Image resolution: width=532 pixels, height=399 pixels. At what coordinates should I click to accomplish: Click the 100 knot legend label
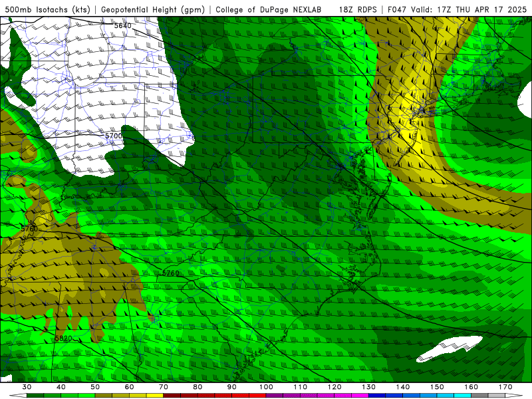(x=266, y=387)
